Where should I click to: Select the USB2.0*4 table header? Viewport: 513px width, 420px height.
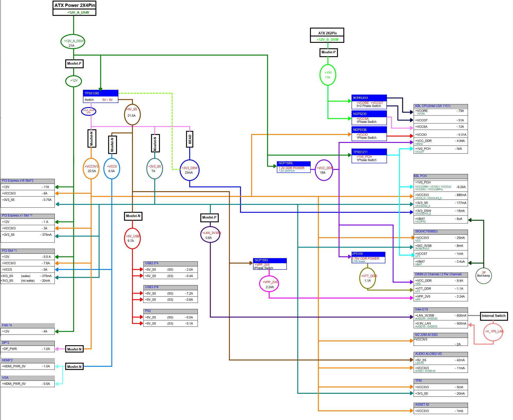tap(170, 263)
